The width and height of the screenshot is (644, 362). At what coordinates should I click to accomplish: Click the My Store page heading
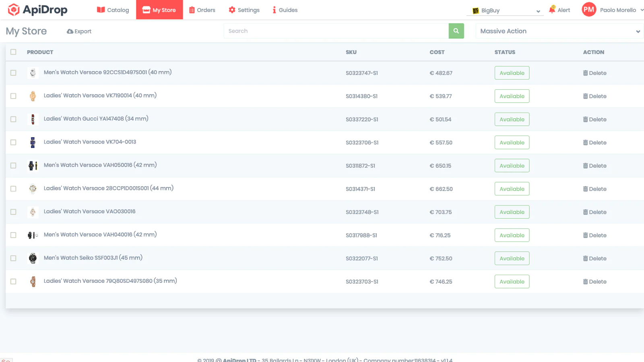[x=26, y=31]
